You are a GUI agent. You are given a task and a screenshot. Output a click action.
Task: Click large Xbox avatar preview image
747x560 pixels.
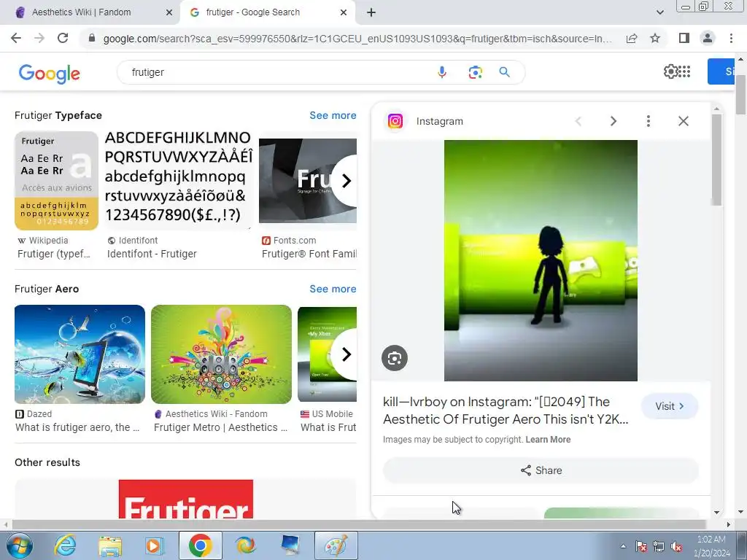point(541,260)
